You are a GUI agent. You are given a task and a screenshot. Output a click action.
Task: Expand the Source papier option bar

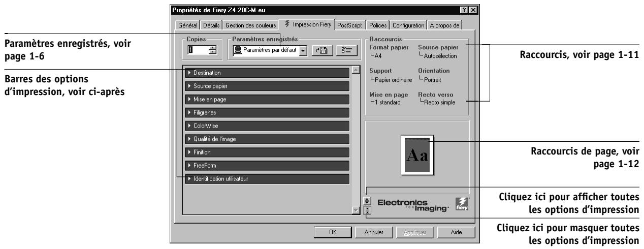tap(267, 86)
